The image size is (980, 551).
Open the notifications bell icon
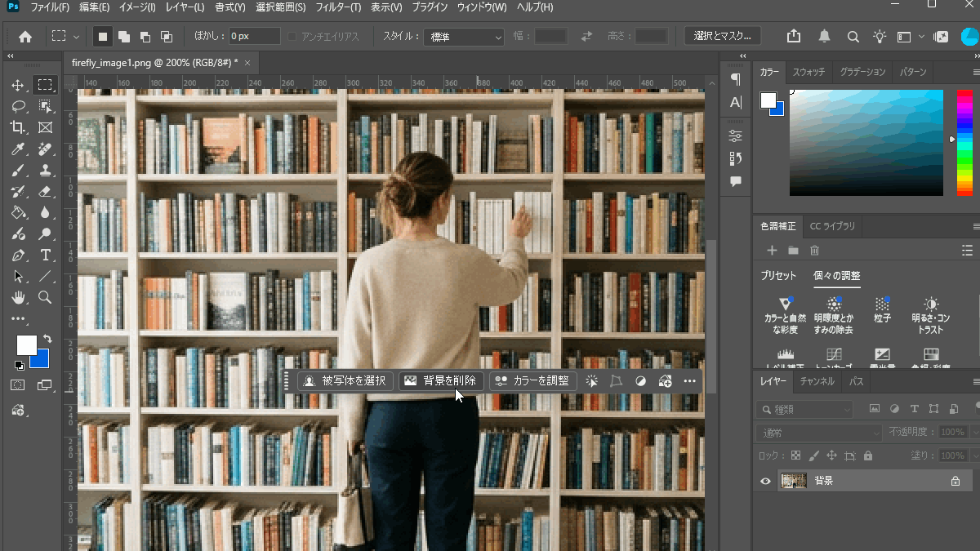(824, 36)
